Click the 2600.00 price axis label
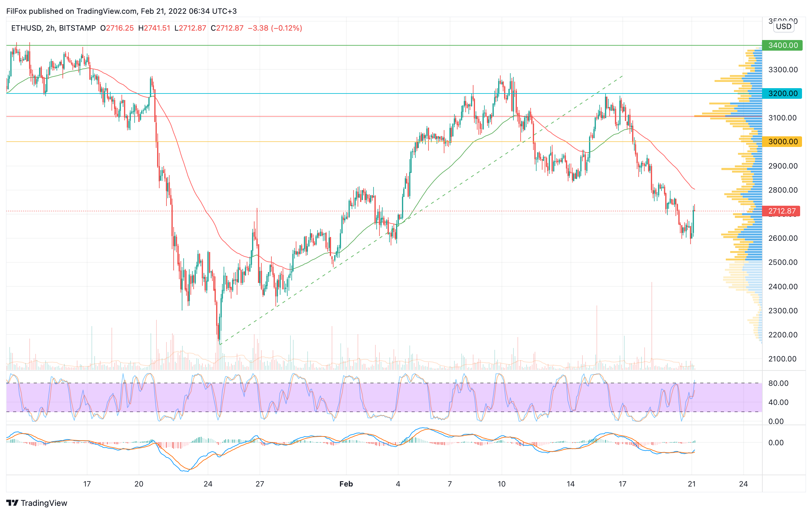Viewport: 812px width, 514px height. pos(783,238)
